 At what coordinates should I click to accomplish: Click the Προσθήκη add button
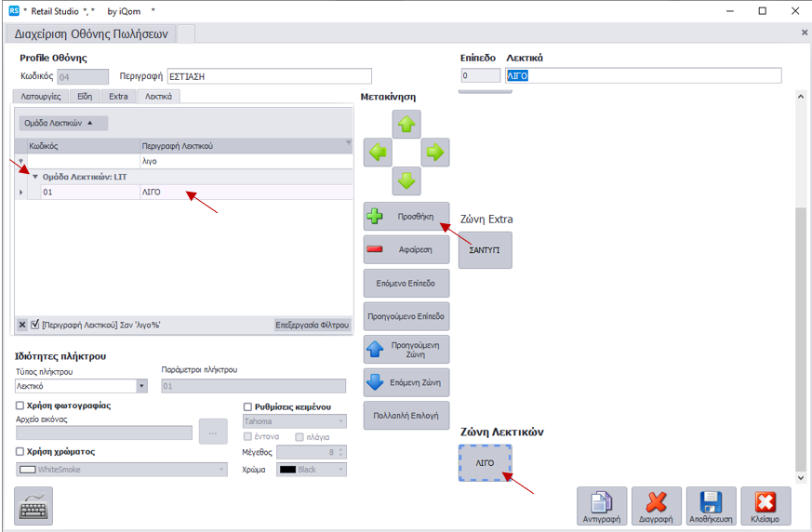pyautogui.click(x=406, y=217)
